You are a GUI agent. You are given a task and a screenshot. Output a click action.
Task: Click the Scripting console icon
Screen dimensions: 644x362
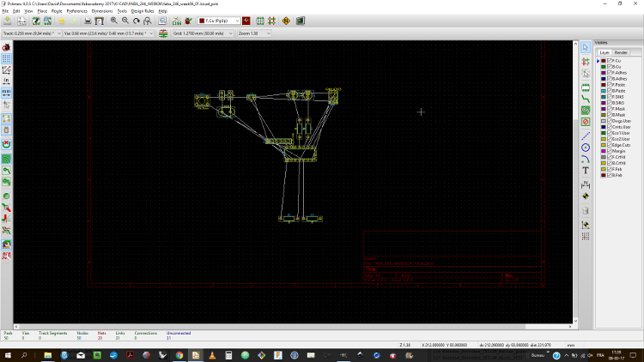pyautogui.click(x=301, y=21)
